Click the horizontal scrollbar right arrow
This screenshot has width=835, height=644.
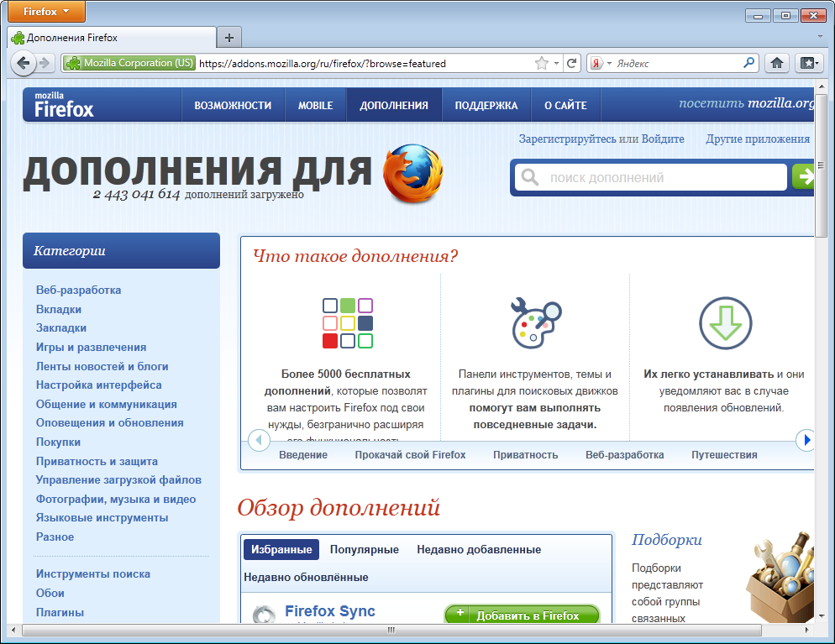pos(807,631)
